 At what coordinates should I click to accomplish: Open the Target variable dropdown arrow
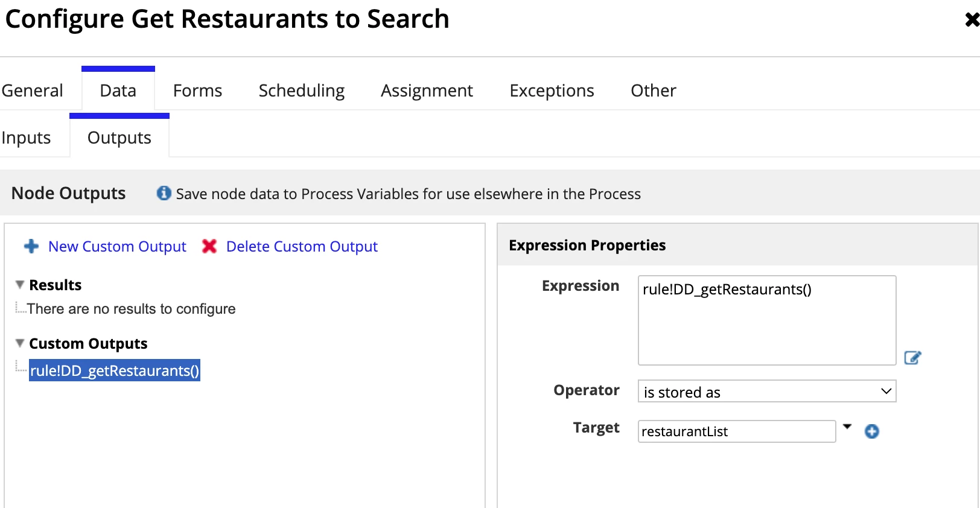pyautogui.click(x=847, y=427)
